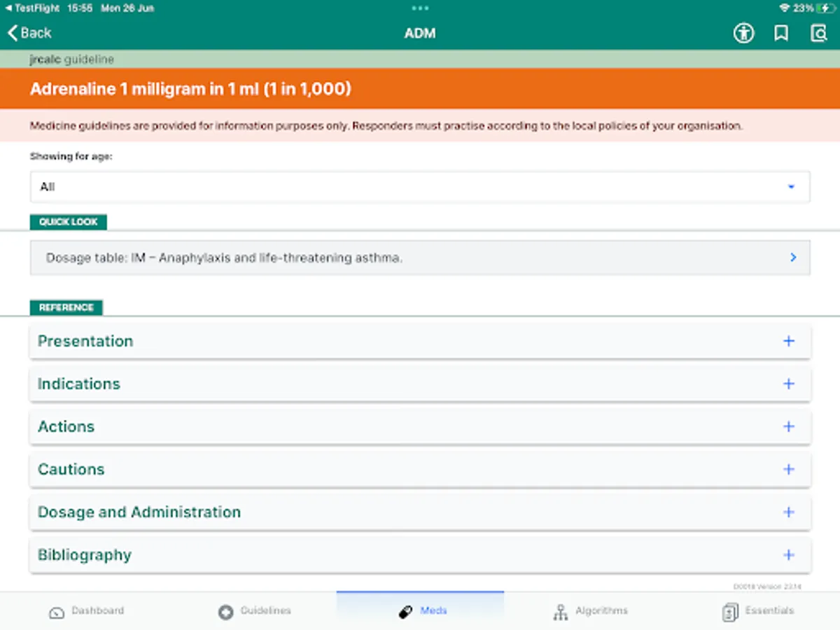This screenshot has width=840, height=630.
Task: Click the REFERENCE section label
Action: (66, 307)
